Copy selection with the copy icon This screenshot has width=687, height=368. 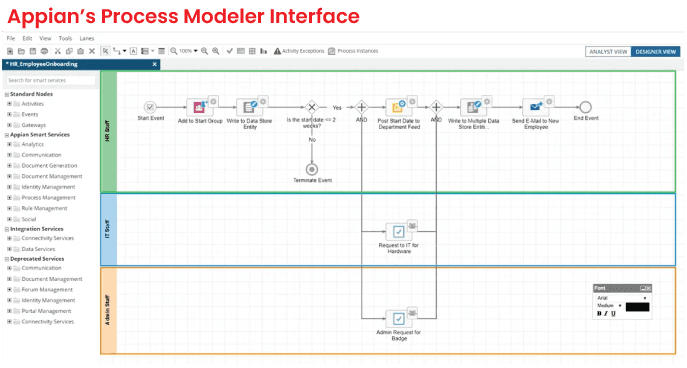[x=69, y=51]
